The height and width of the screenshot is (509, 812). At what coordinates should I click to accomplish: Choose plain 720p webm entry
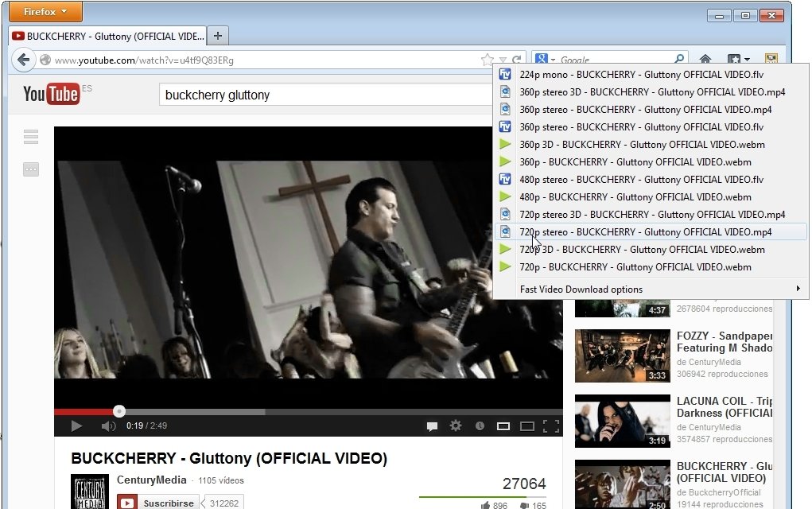tap(651, 267)
